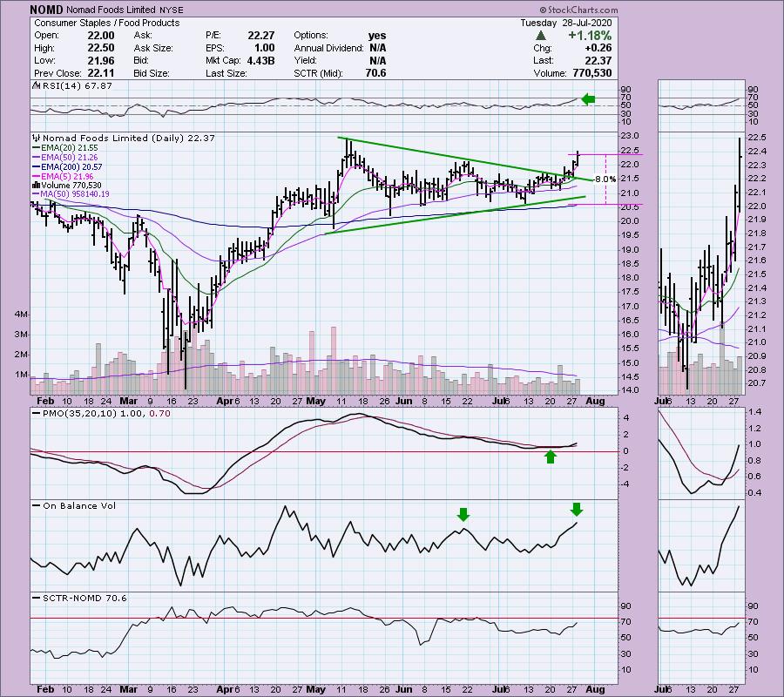
Task: Click the Low value 21.96
Action: pos(101,60)
